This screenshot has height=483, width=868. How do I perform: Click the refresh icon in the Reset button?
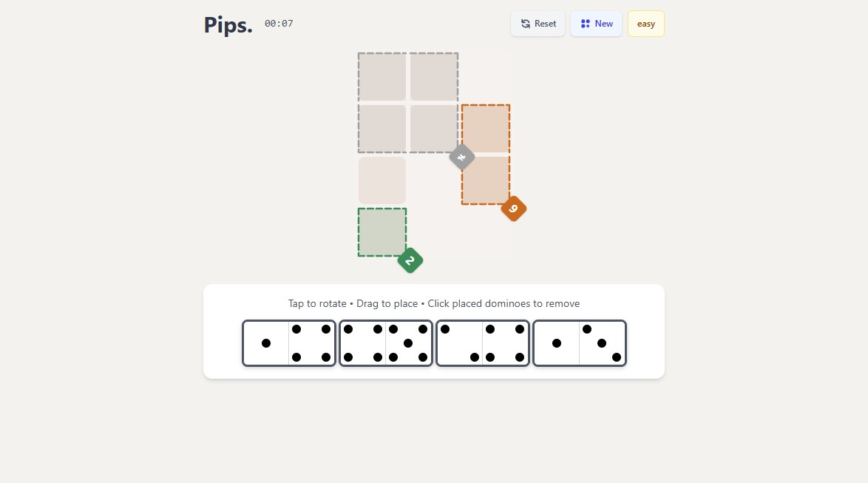pyautogui.click(x=525, y=23)
